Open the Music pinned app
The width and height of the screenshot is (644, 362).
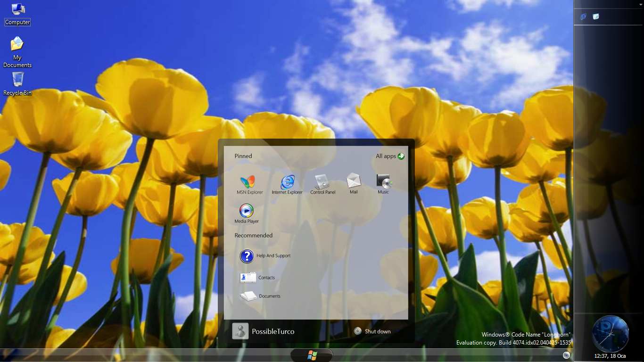(383, 184)
